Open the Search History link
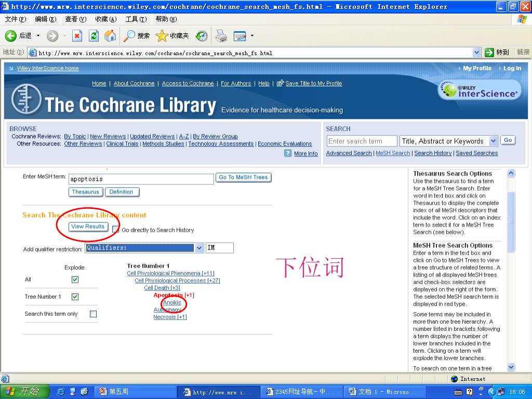The image size is (532, 399). pos(433,153)
